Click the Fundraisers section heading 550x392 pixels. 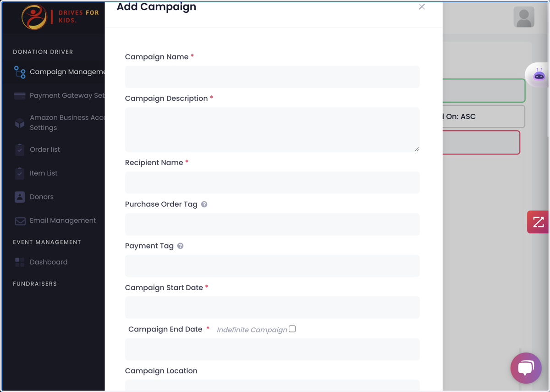pyautogui.click(x=35, y=284)
